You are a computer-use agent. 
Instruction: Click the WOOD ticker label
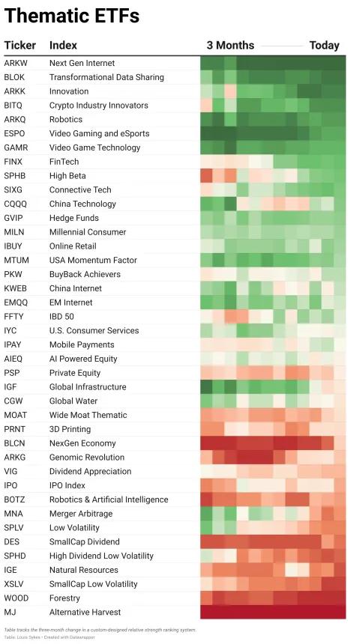(x=16, y=598)
